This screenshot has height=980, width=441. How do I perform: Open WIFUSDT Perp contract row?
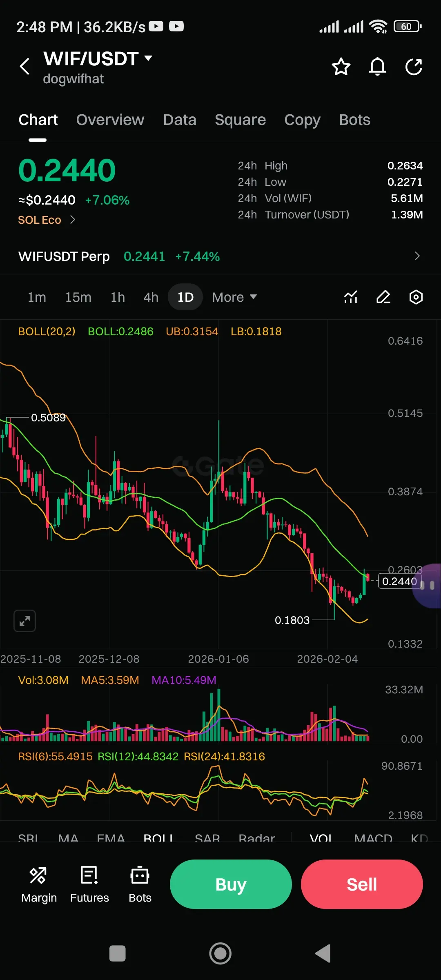[220, 256]
